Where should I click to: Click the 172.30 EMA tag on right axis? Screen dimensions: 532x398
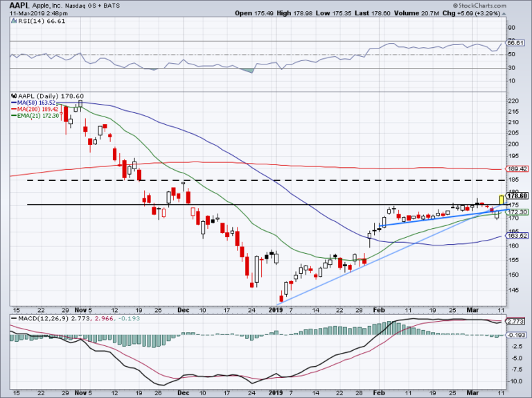[x=517, y=212]
